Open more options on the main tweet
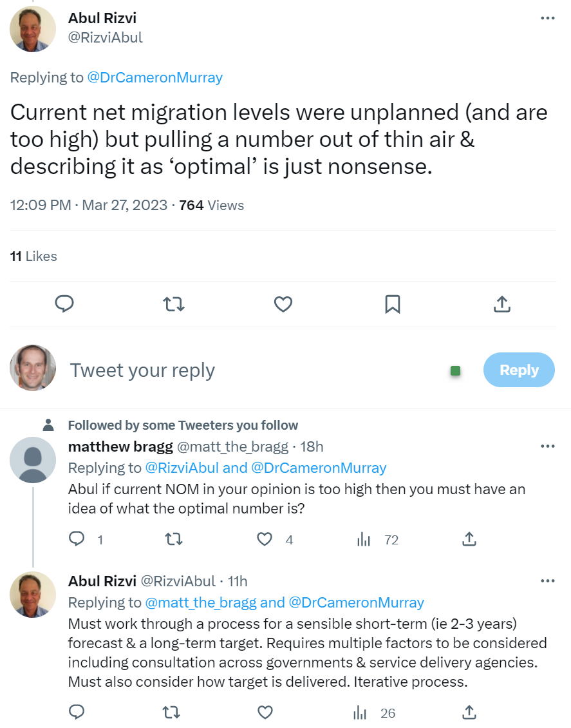 pyautogui.click(x=547, y=18)
